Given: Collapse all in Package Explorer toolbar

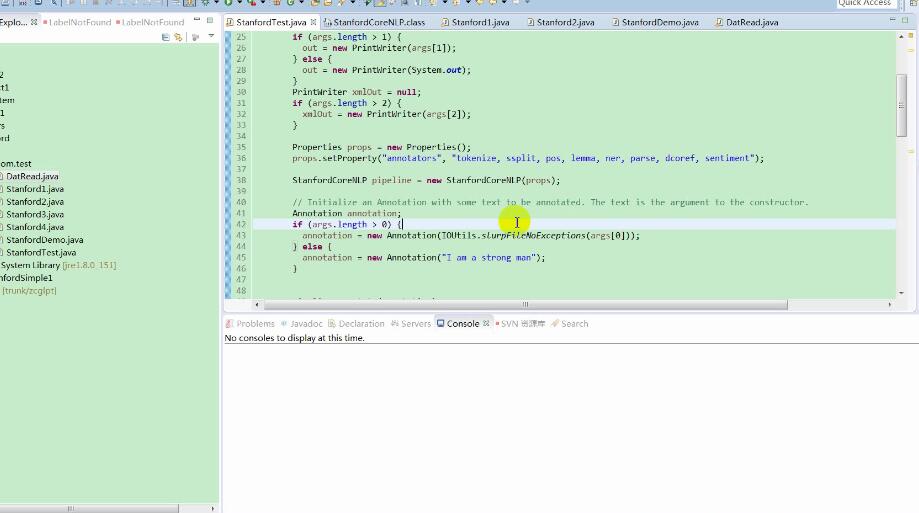Looking at the screenshot, I should tap(165, 37).
